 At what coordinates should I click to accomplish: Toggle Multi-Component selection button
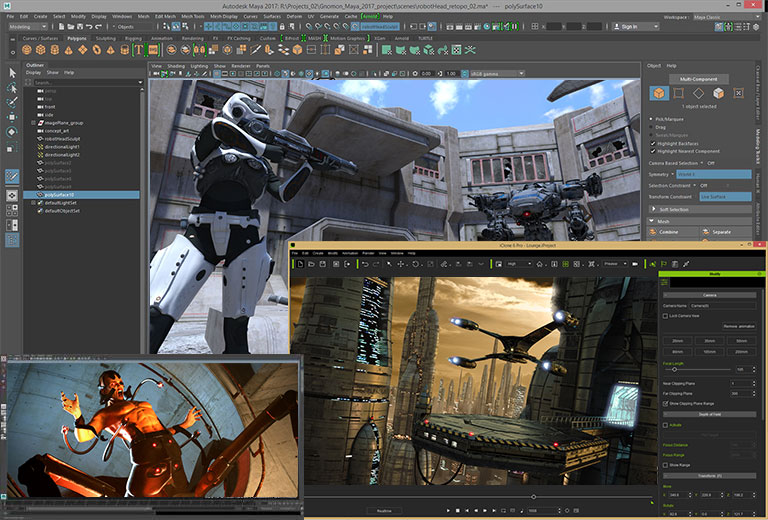[698, 79]
